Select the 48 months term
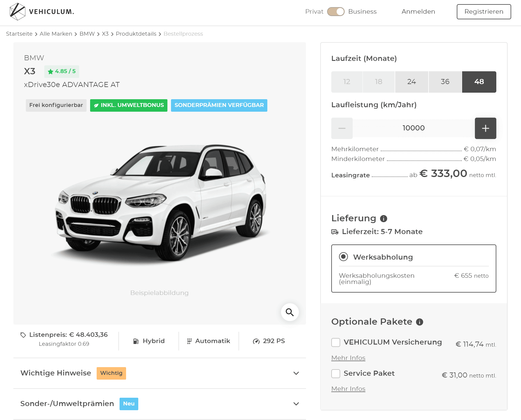This screenshot has width=521, height=420. click(479, 82)
